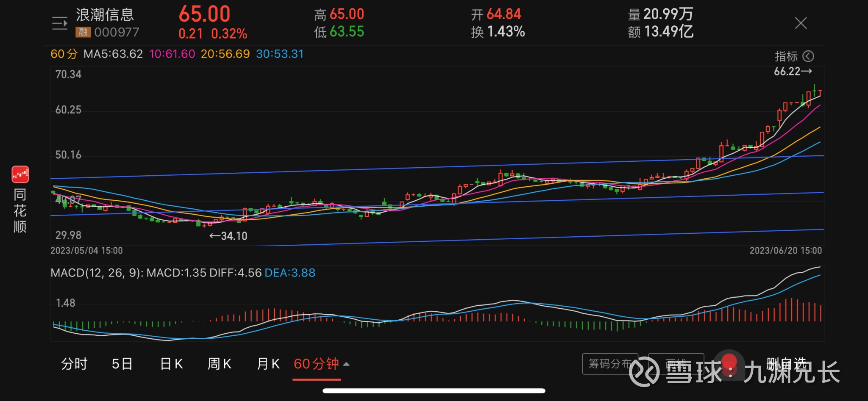Collapse the 指标 indicator panel arrow
This screenshot has width=868, height=401.
808,56
